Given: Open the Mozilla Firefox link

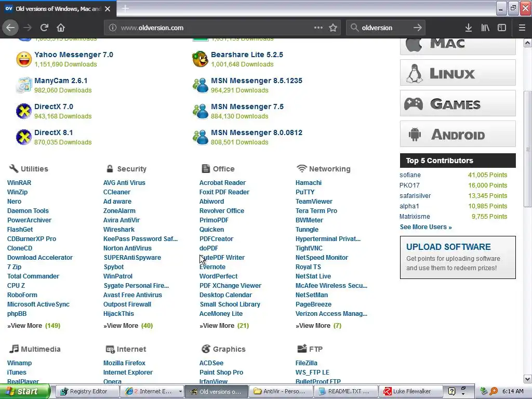Looking at the screenshot, I should point(124,363).
